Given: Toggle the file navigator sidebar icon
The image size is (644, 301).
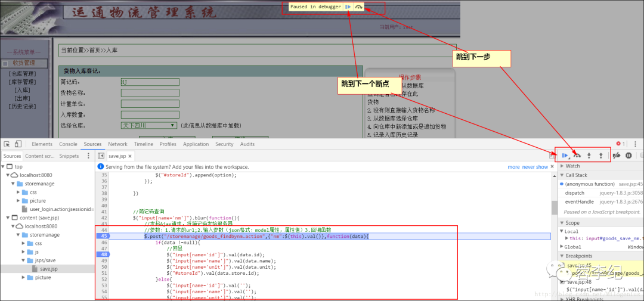Looking at the screenshot, I should 101,156.
